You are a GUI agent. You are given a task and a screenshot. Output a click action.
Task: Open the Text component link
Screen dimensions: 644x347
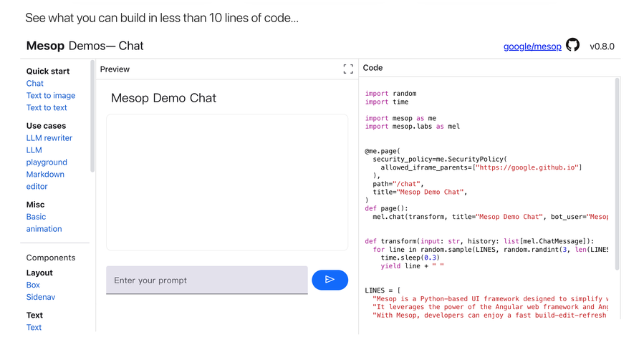(34, 327)
